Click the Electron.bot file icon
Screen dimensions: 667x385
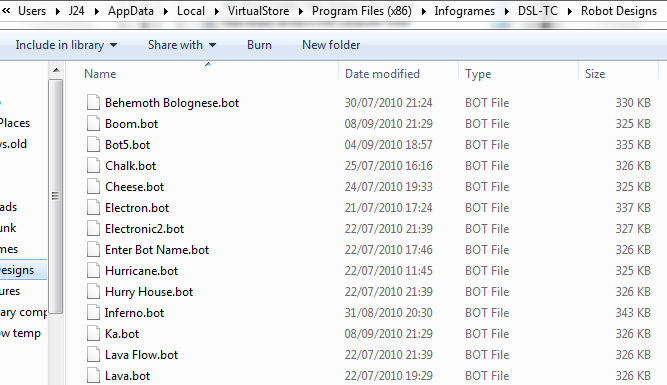93,208
